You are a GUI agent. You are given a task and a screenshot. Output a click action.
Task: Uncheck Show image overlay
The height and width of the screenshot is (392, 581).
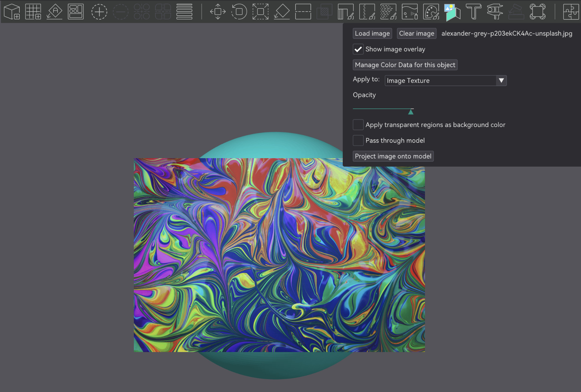[358, 49]
